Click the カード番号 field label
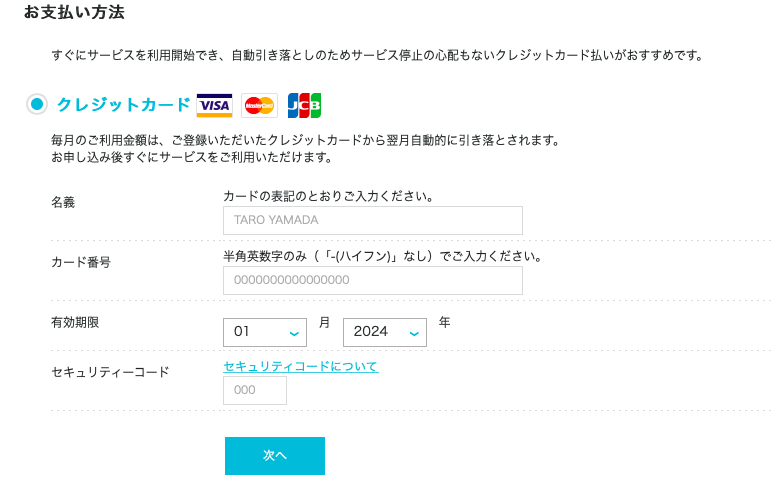The image size is (773, 492). click(81, 262)
